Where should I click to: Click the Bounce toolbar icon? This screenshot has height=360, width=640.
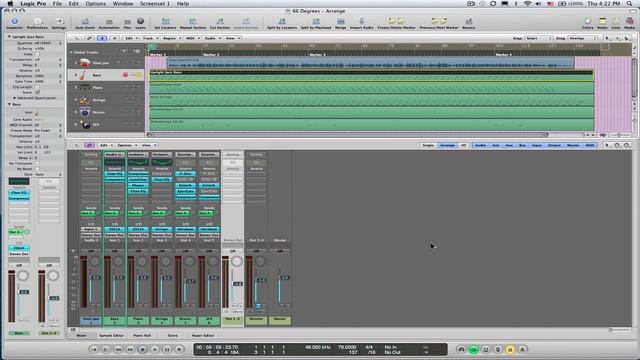[x=469, y=21]
